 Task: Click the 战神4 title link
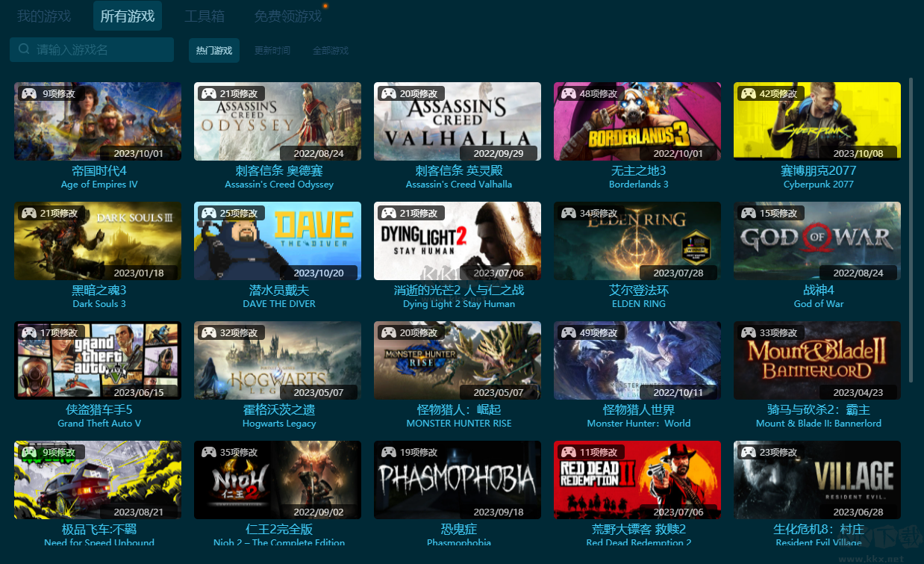click(819, 290)
